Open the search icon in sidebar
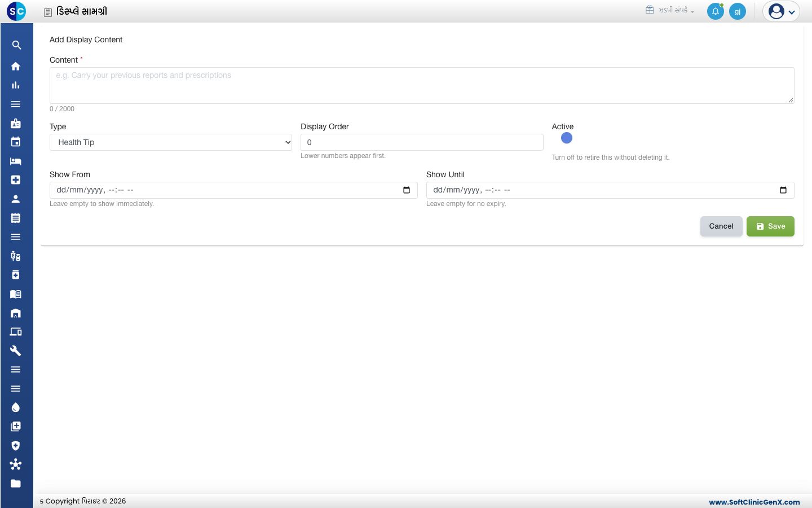Image resolution: width=812 pixels, height=508 pixels. point(16,45)
